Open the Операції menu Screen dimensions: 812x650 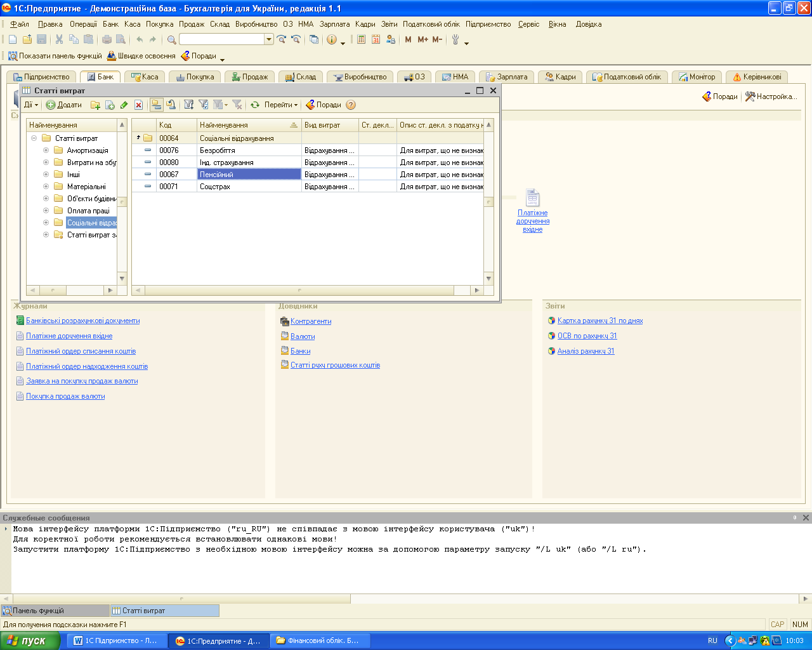tap(84, 24)
